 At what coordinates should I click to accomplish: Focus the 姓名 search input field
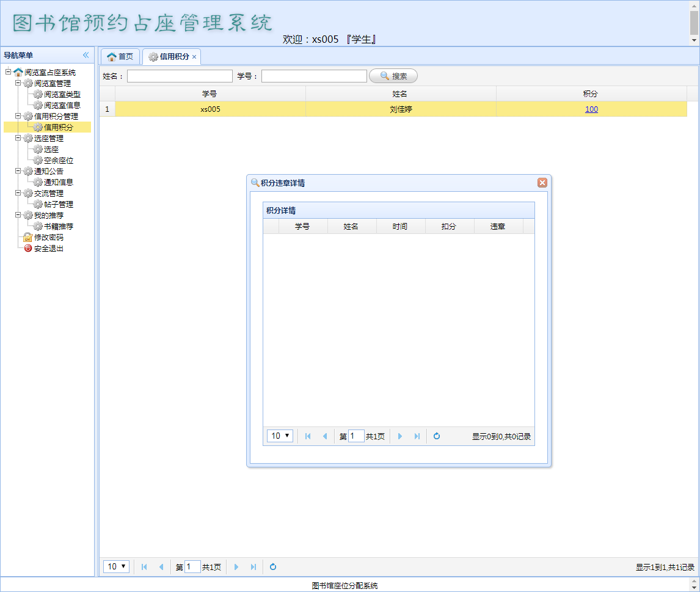(x=180, y=76)
